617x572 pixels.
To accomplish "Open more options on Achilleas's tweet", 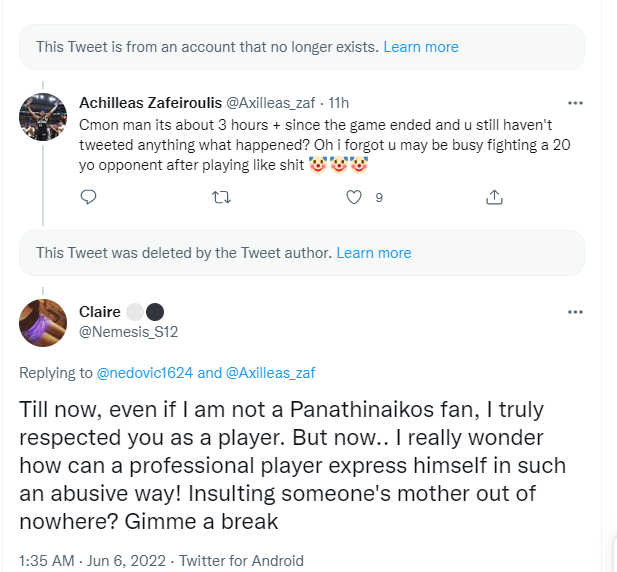I will [x=575, y=103].
